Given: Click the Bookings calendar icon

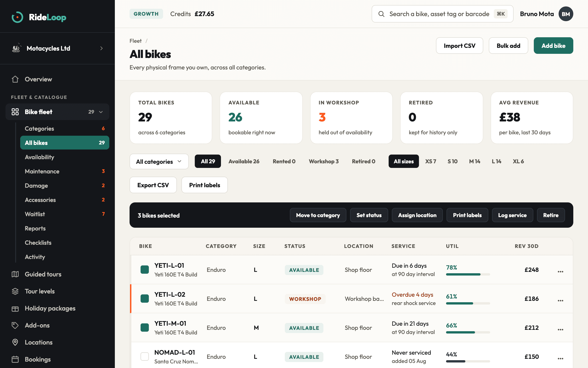Looking at the screenshot, I should [x=15, y=359].
